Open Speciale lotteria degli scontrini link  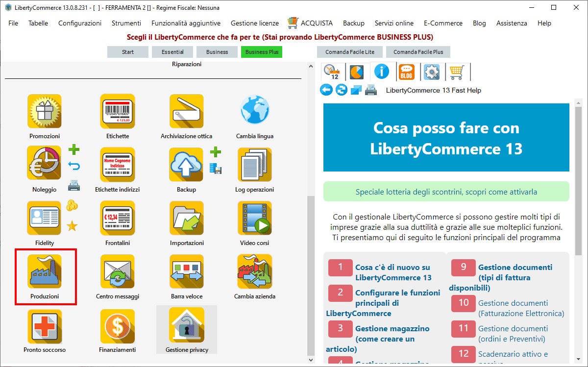(446, 192)
